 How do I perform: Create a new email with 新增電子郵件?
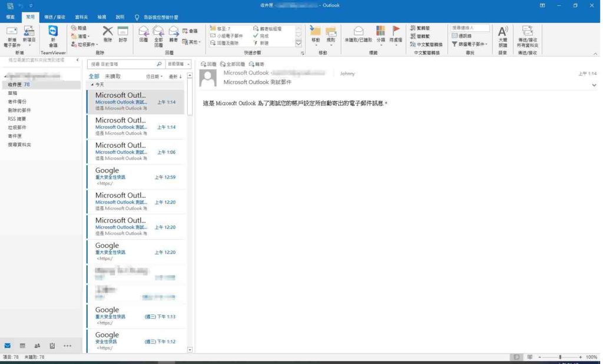tap(12, 37)
